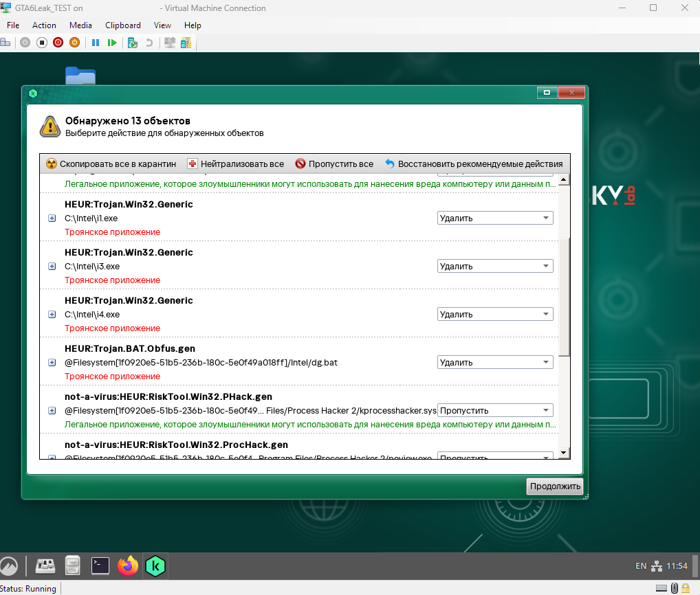Click 'Пропустить все'
Viewport: 700px width, 595px height.
click(334, 164)
